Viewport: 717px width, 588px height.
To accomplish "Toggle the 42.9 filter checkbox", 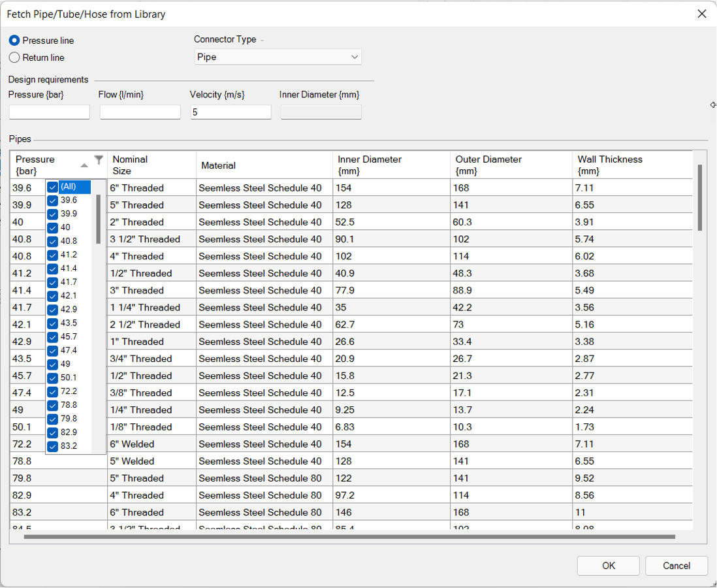I will (53, 310).
